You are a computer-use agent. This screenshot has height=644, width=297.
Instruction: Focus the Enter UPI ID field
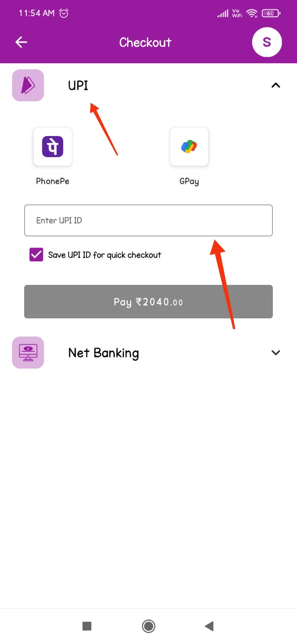[148, 220]
